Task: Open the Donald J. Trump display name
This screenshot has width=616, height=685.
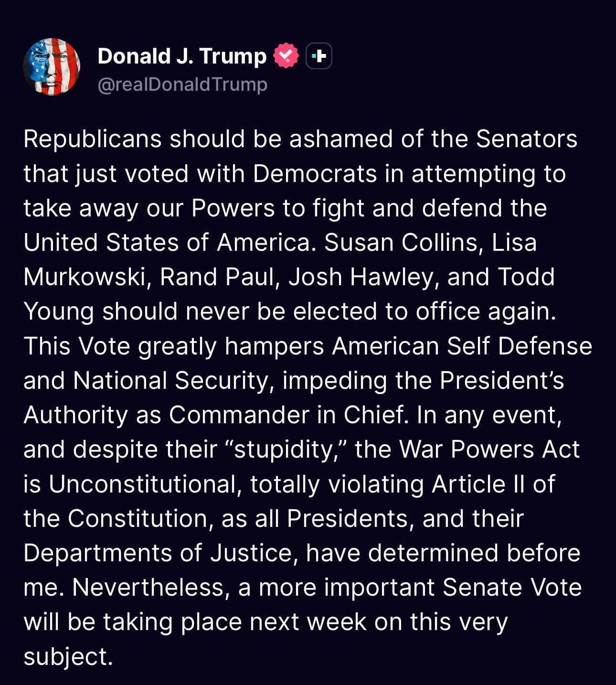Action: click(x=182, y=56)
